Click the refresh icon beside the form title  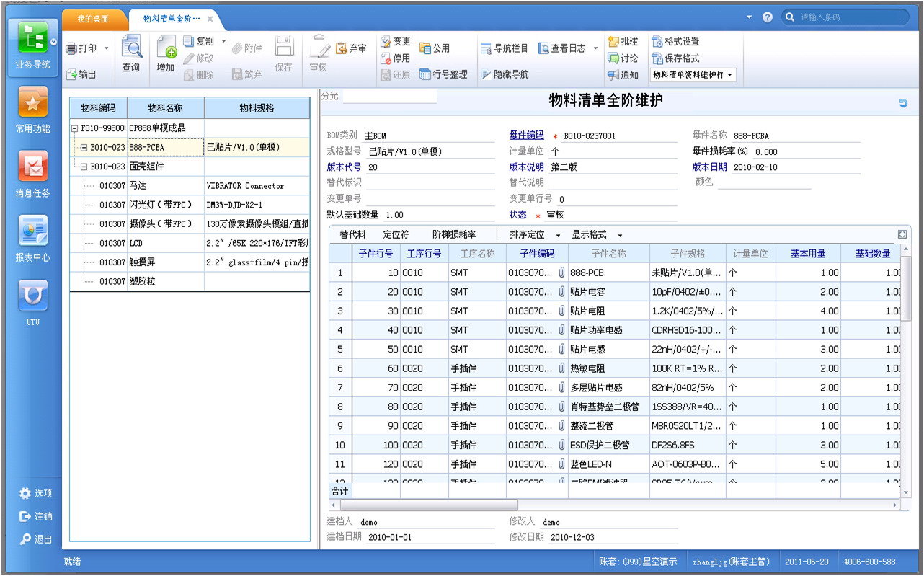pos(903,103)
